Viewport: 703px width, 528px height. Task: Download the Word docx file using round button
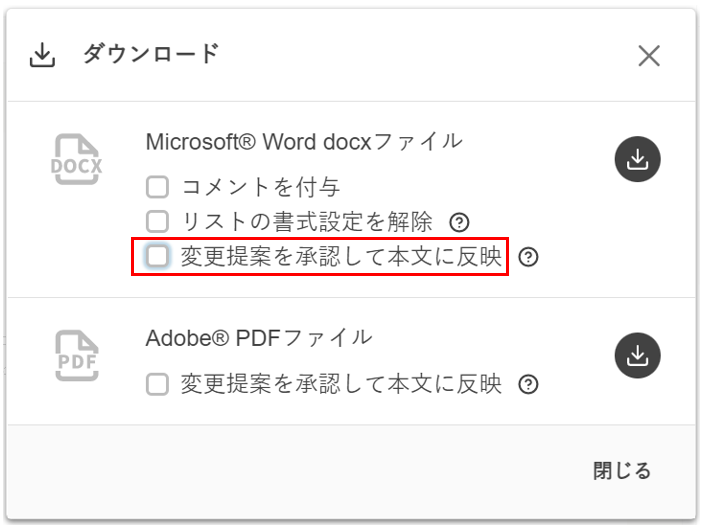(638, 158)
